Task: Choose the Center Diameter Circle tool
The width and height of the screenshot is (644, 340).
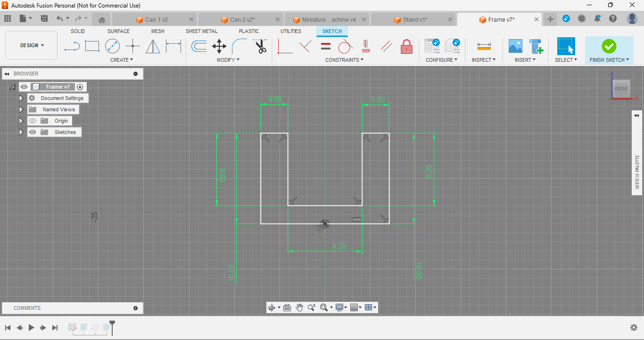Action: coord(112,46)
